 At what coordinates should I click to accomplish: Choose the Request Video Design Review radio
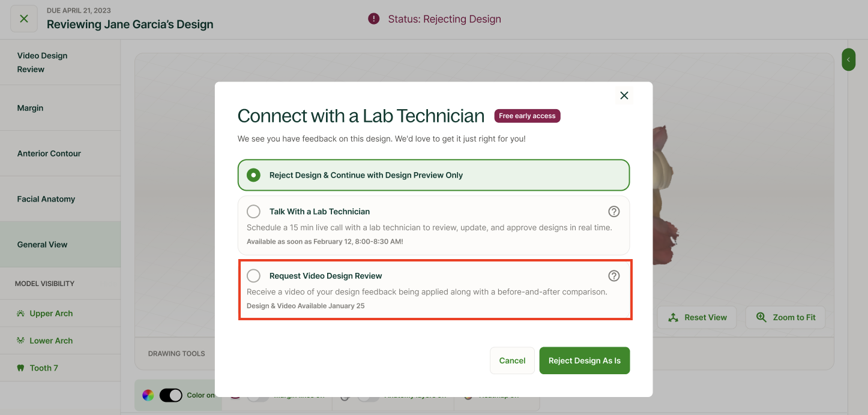pyautogui.click(x=254, y=276)
